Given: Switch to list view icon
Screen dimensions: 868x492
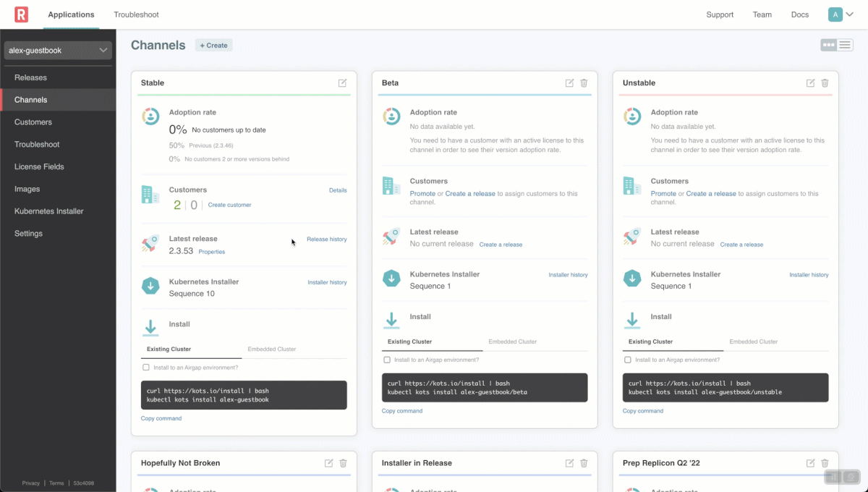Looking at the screenshot, I should (845, 45).
